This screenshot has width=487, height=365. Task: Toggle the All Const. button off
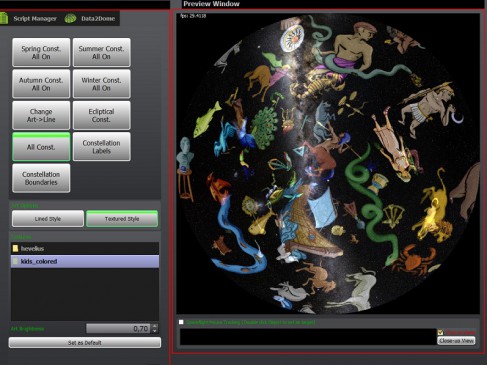(x=41, y=147)
